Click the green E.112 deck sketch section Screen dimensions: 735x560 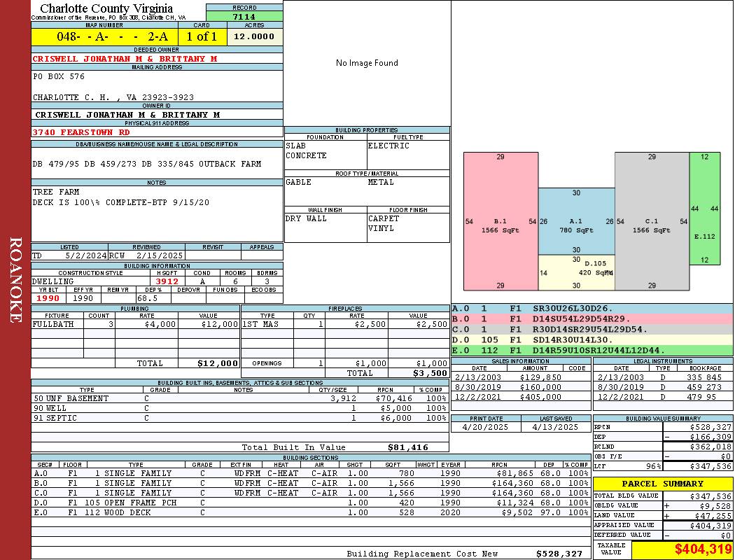click(x=704, y=209)
